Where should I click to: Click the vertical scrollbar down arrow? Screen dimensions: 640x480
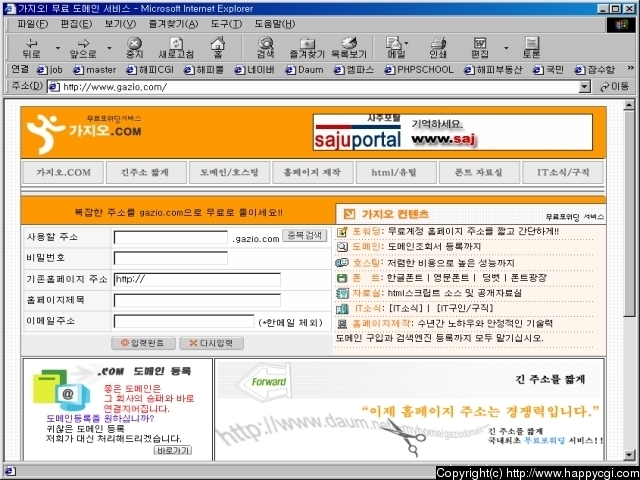click(x=629, y=454)
